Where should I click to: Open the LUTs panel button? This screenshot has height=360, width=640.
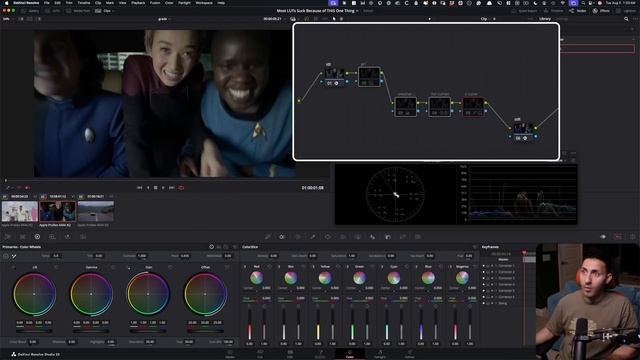pyautogui.click(x=53, y=11)
